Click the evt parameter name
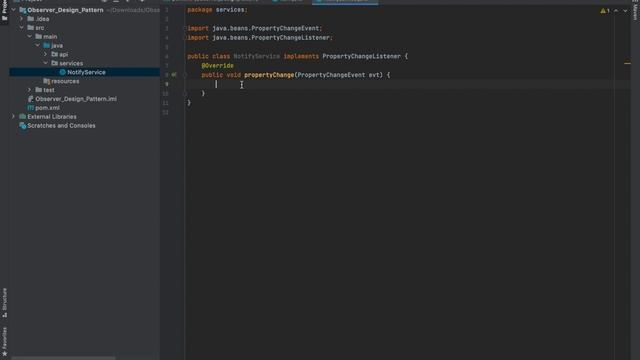This screenshot has width=640, height=360. click(x=374, y=75)
